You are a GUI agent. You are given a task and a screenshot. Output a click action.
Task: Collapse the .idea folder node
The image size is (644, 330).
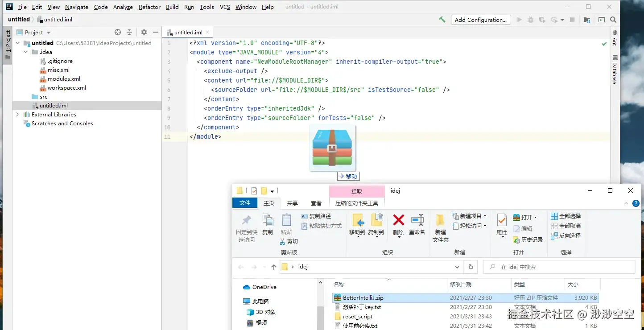pos(26,52)
